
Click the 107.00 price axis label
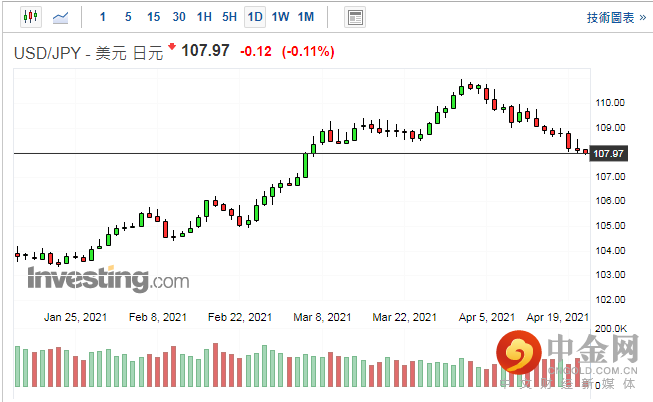point(610,177)
